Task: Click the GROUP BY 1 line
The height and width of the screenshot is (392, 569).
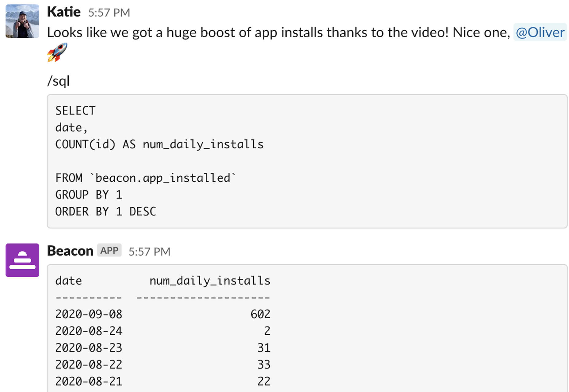Action: point(89,195)
